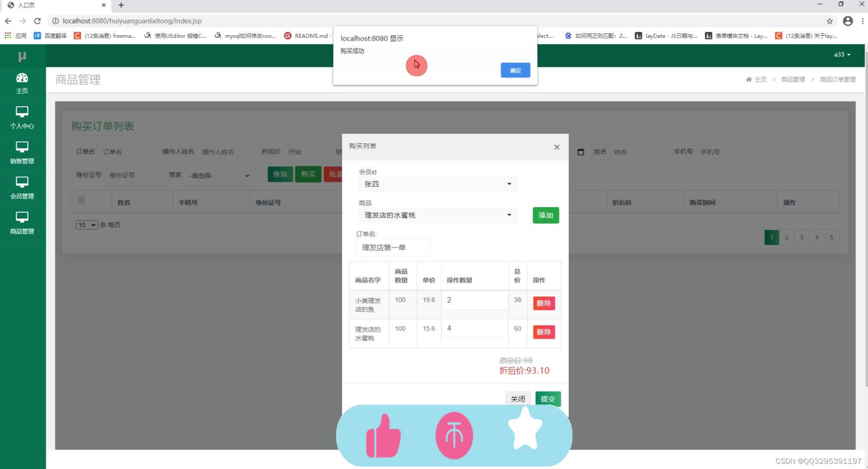Click the 操作人姓名 search input
Viewport: 868px width, 469px height.
point(227,152)
